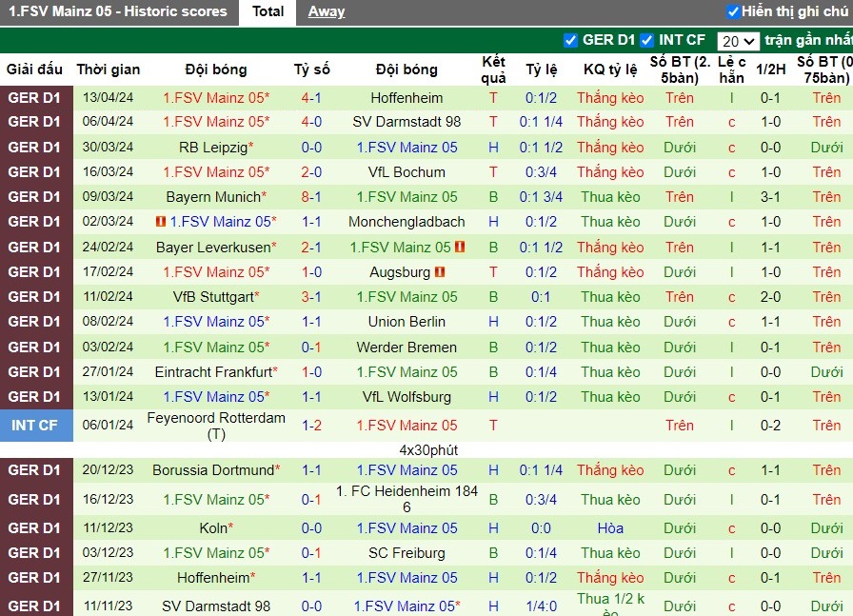Toggle the Hiển thị ghi chú checkbox
This screenshot has width=853, height=616.
pyautogui.click(x=733, y=11)
